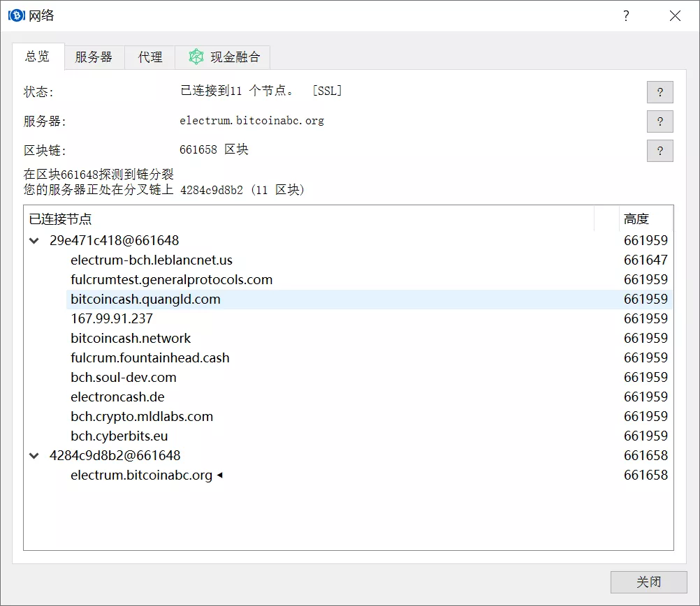
Task: Click the help button beside 状态 row
Action: click(x=659, y=92)
